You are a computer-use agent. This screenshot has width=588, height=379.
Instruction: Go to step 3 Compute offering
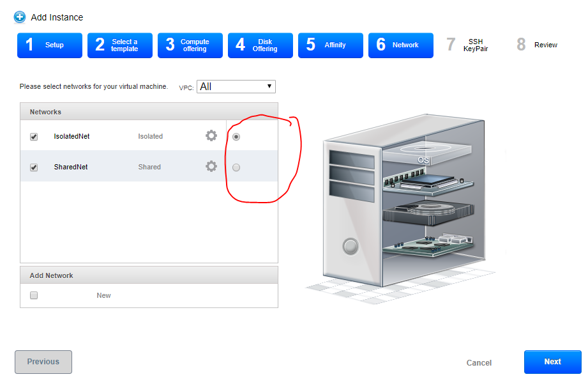pyautogui.click(x=190, y=45)
